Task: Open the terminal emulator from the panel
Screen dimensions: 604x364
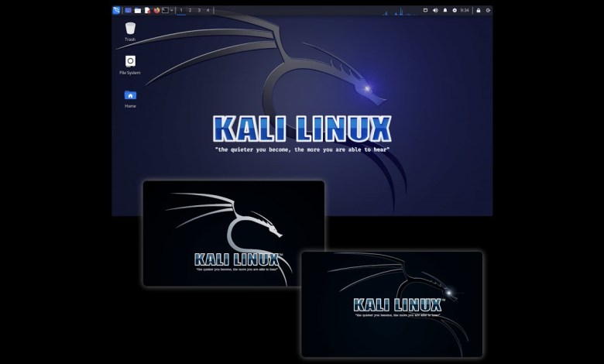Action: tap(165, 10)
